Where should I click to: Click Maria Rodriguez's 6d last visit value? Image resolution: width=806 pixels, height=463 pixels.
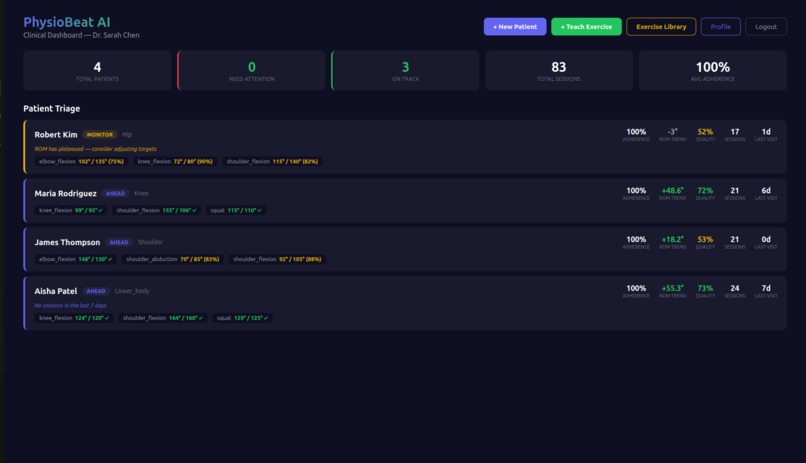[x=766, y=191]
